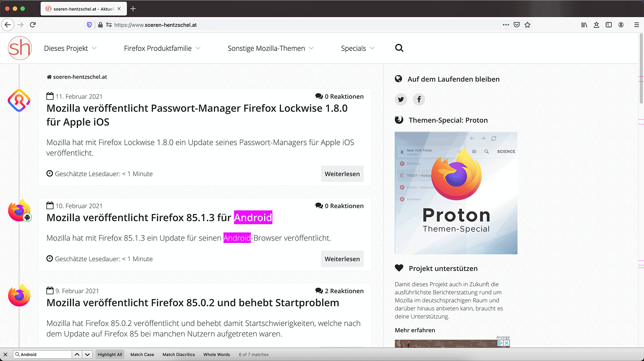Open the website search magnifier icon

pyautogui.click(x=399, y=48)
